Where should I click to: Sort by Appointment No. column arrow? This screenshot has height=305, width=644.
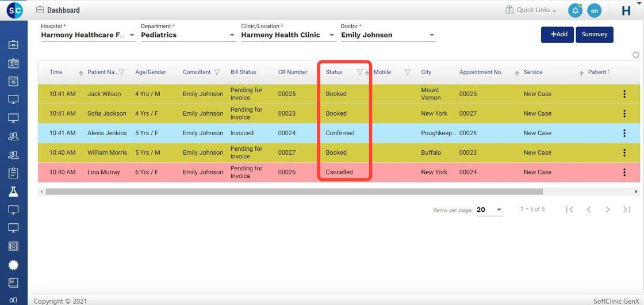pyautogui.click(x=517, y=73)
